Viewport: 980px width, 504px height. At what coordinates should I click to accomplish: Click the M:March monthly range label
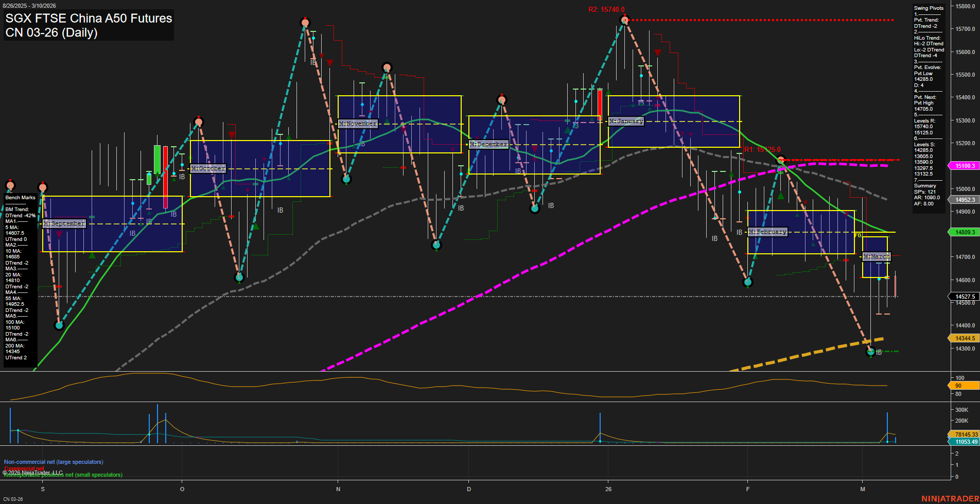tap(876, 256)
